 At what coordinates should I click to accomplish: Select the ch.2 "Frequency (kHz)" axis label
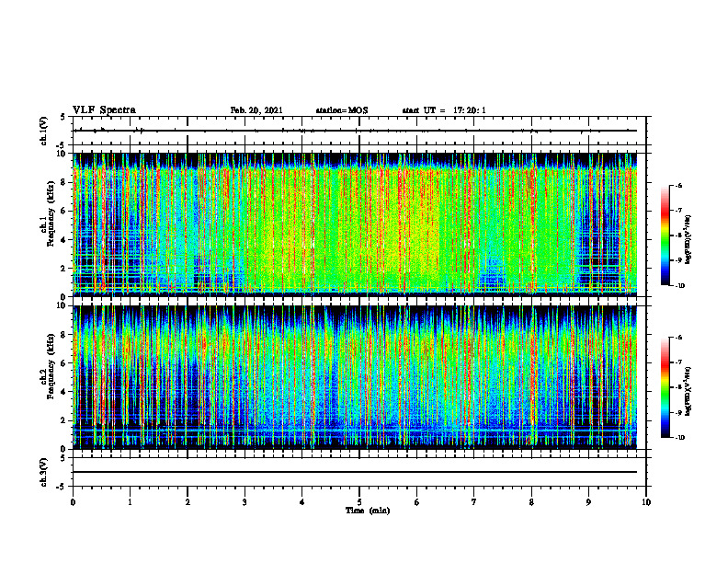point(50,366)
